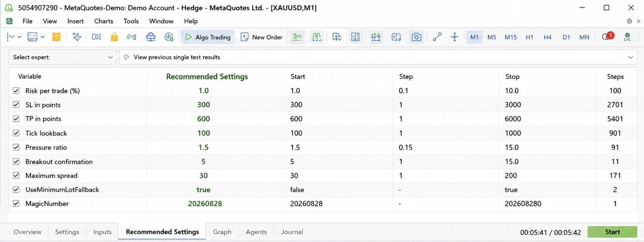Image resolution: width=644 pixels, height=242 pixels.
Task: Uncheck the Pressure ratio checkbox
Action: 16,147
